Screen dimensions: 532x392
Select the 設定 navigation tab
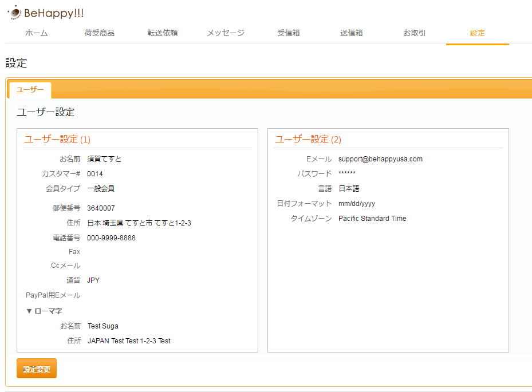tap(477, 33)
